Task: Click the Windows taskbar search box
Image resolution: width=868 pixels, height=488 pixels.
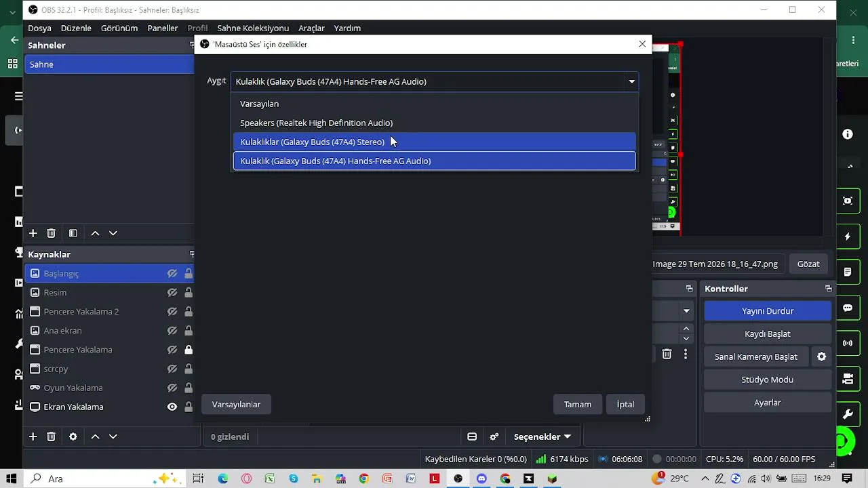Action: tap(105, 479)
